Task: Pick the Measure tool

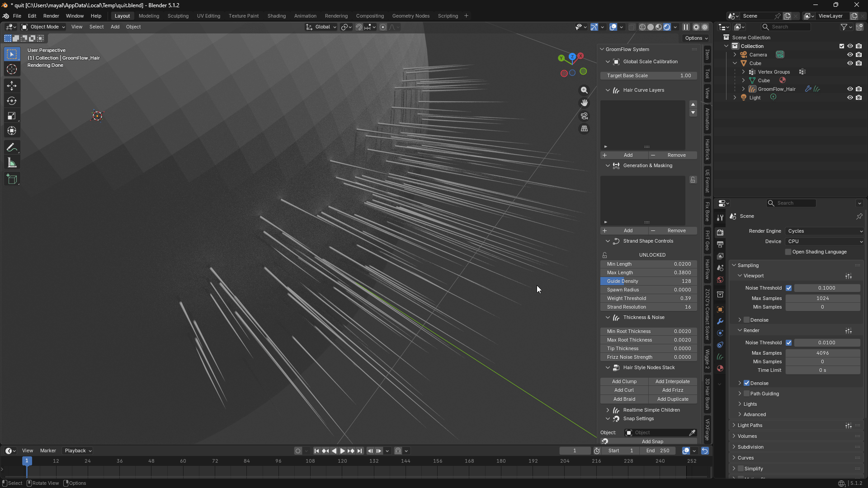Action: click(12, 163)
